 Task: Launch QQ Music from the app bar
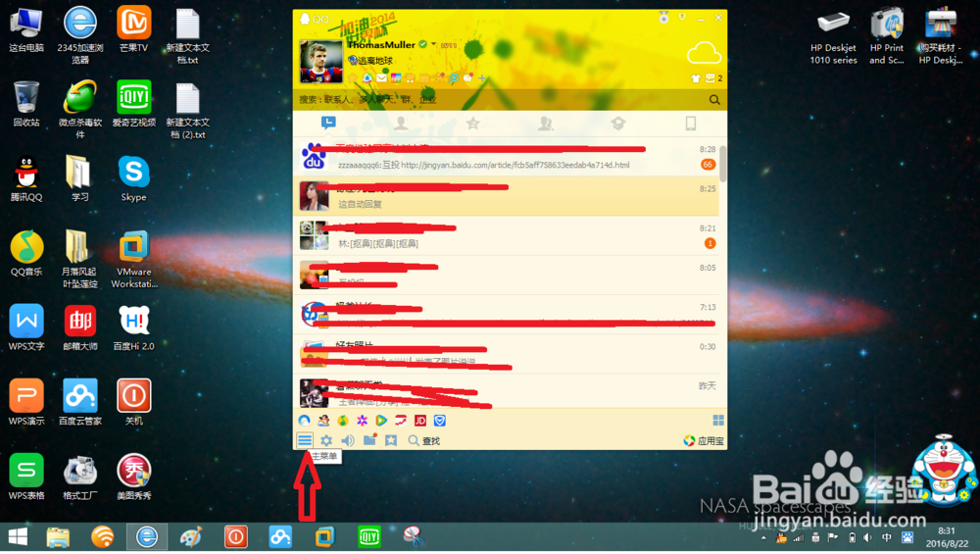point(342,421)
